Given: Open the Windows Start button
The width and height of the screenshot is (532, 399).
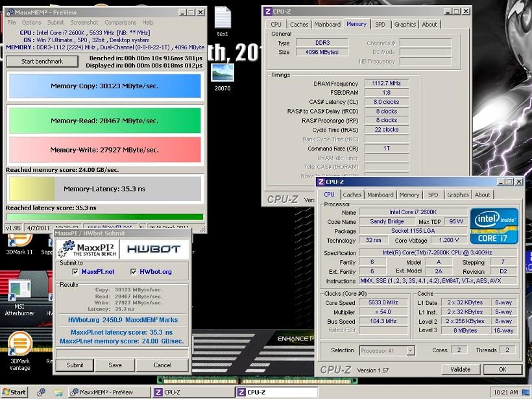Looking at the screenshot, I should (14, 393).
